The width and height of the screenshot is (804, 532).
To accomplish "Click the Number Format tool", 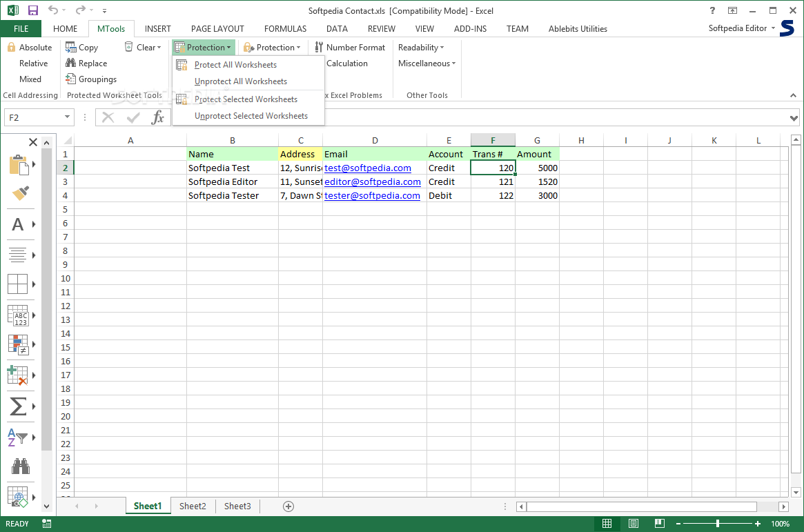I will tap(350, 47).
